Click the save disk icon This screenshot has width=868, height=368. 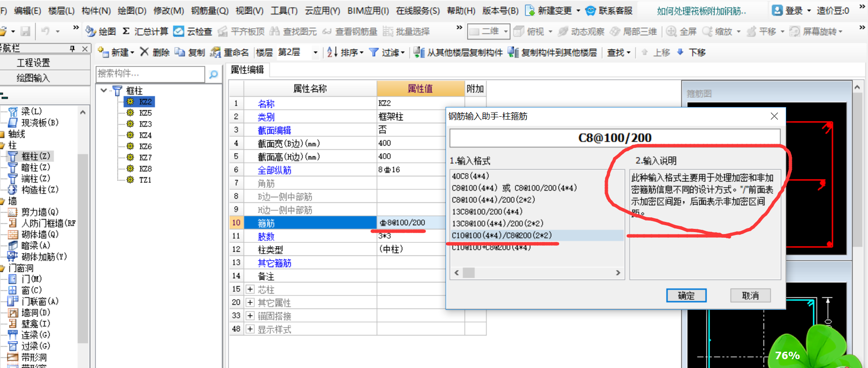(26, 31)
